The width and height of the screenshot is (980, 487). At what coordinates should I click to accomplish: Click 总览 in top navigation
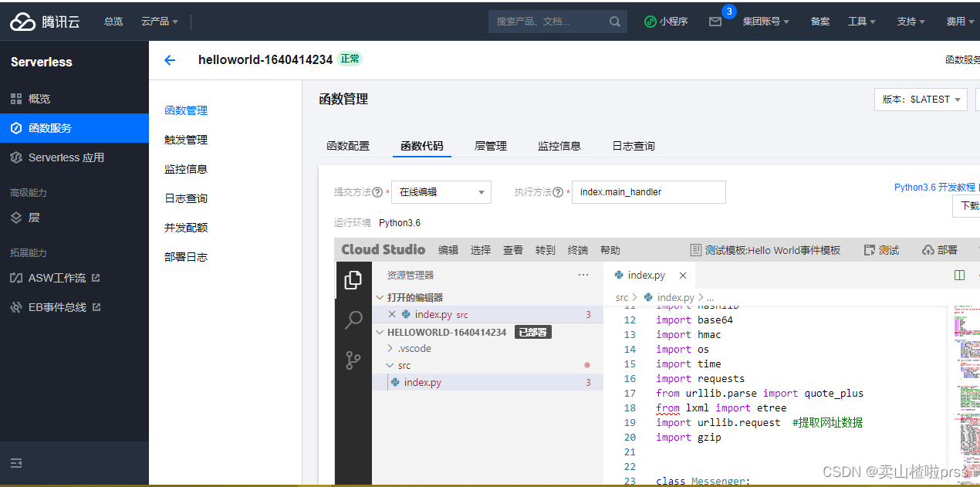point(113,22)
